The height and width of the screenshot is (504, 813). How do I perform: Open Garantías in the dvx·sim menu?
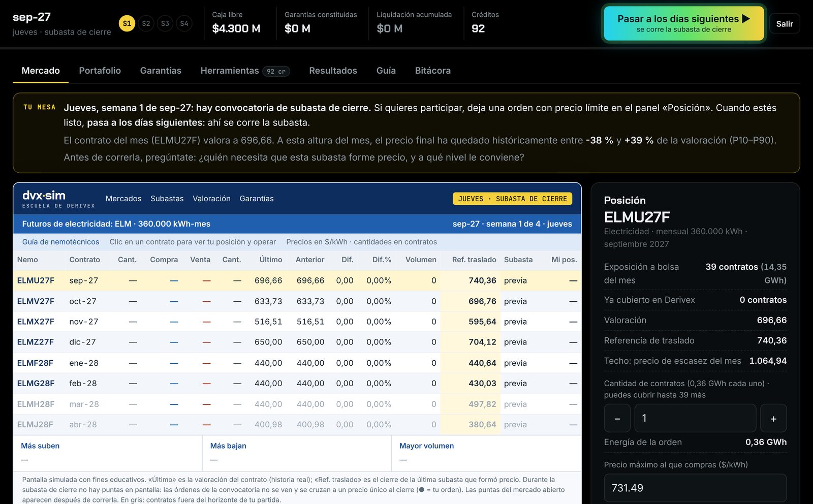257,199
